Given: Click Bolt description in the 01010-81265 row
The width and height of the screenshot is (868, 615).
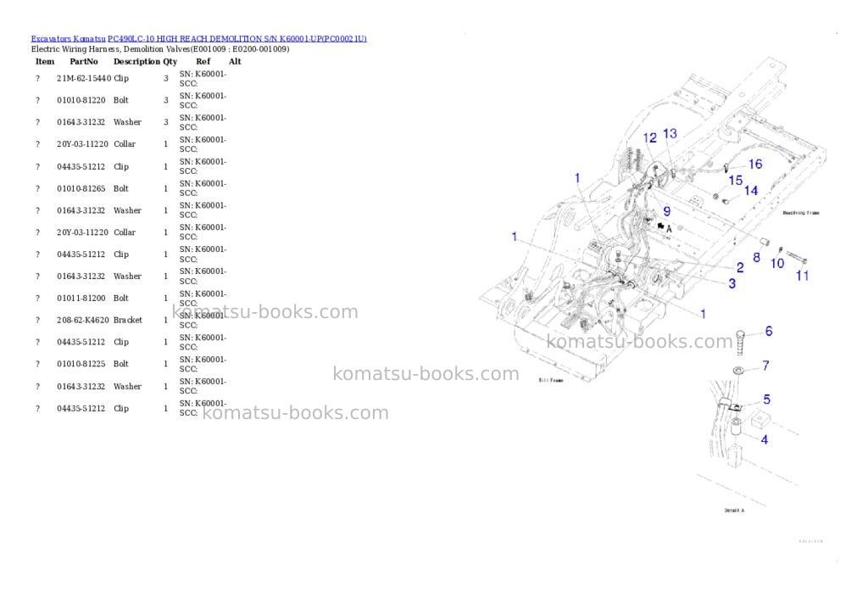Looking at the screenshot, I should 120,188.
